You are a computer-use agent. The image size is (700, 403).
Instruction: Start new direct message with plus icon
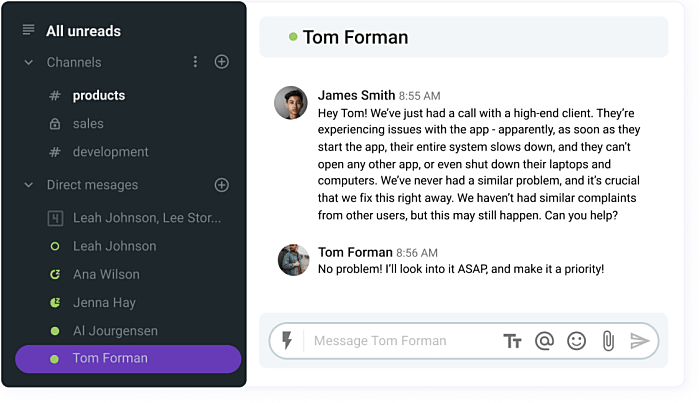pos(222,185)
